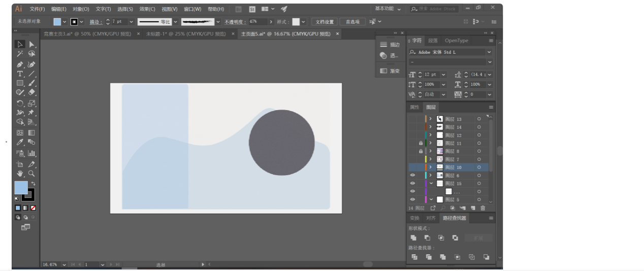Select the Zoom magnifier tool
The height and width of the screenshot is (271, 644).
click(x=31, y=174)
